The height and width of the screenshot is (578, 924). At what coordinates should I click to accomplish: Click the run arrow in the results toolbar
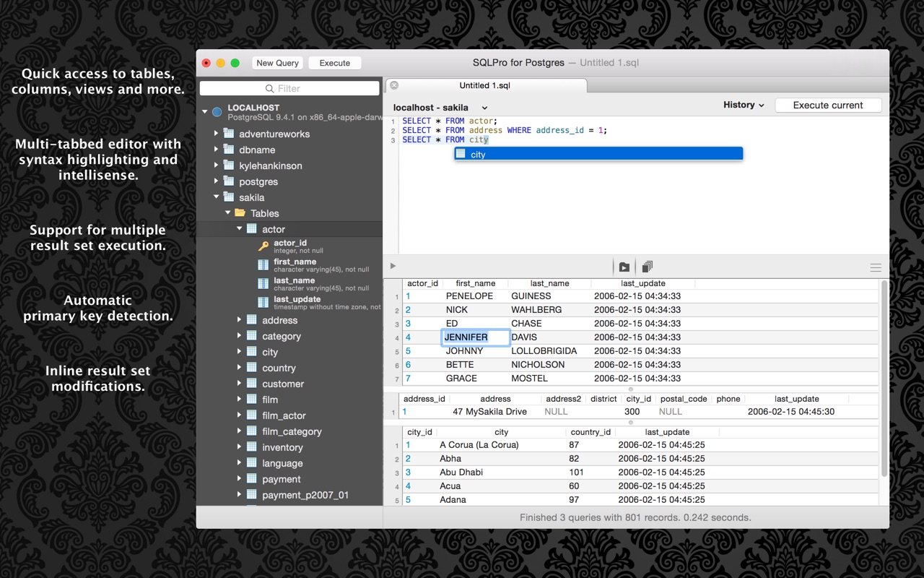click(x=393, y=267)
